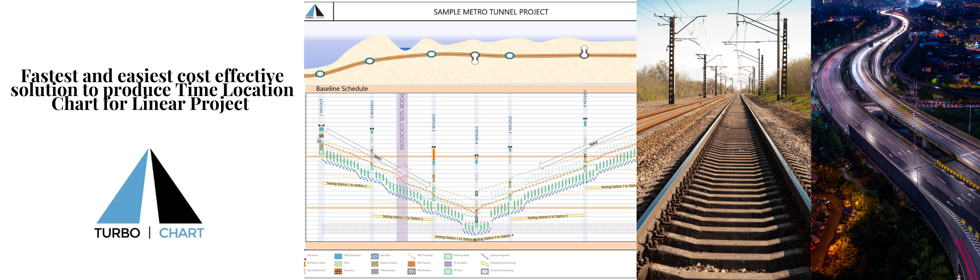Pick the Utility Relocation blue swatch in the legend
This screenshot has height=280, width=980.
click(x=338, y=256)
